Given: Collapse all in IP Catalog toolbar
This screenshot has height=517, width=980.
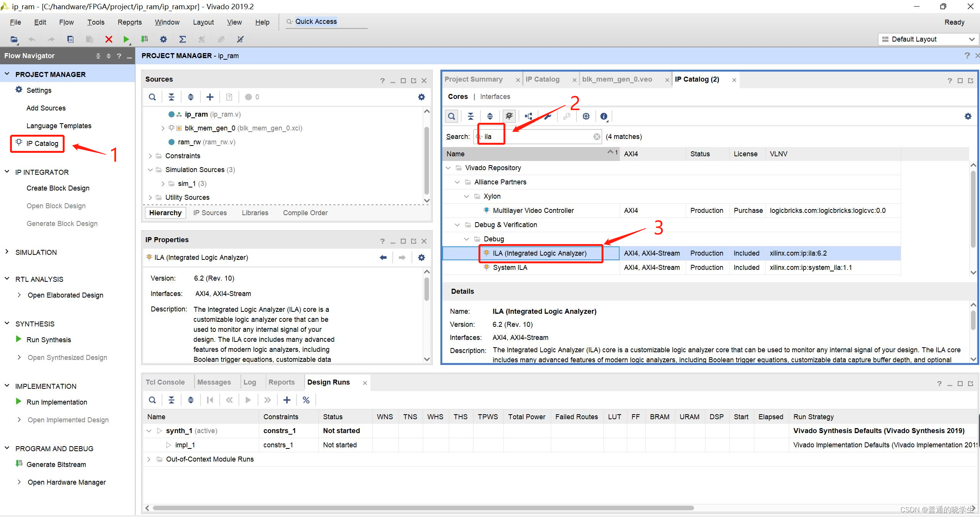Looking at the screenshot, I should click(x=471, y=116).
